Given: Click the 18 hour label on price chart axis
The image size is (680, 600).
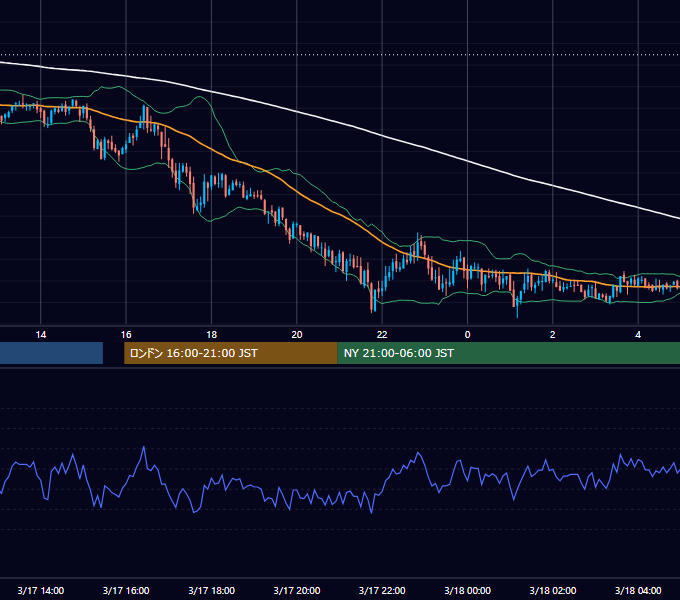Looking at the screenshot, I should coord(211,335).
